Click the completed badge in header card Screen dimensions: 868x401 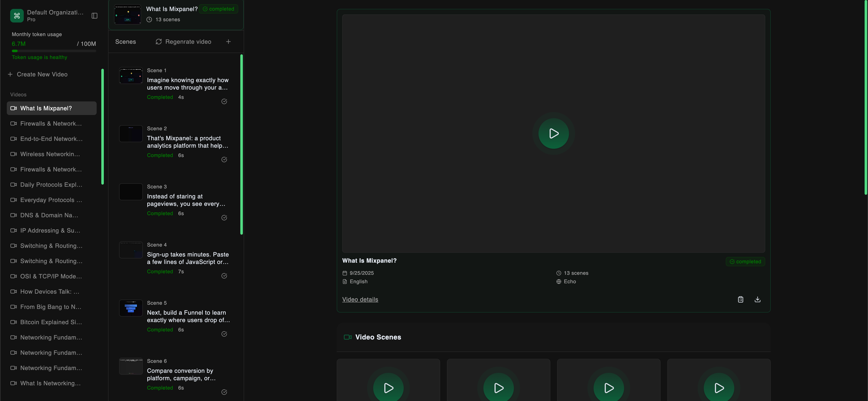point(218,9)
